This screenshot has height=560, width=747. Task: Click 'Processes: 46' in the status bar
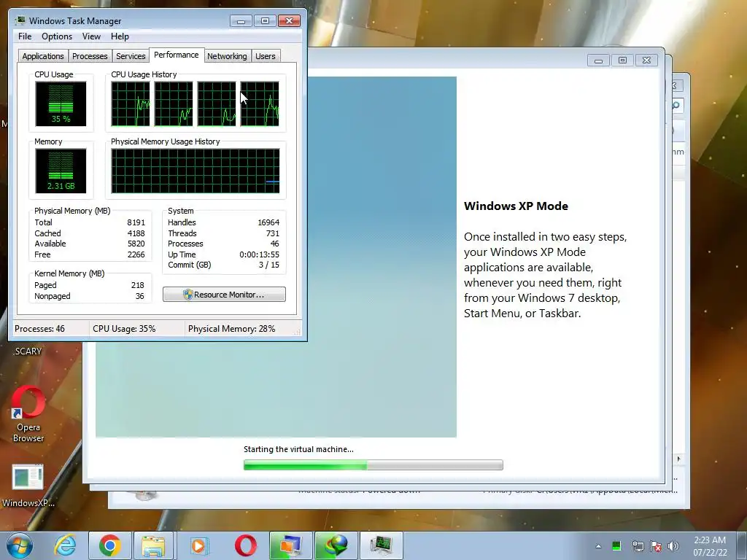[39, 329]
